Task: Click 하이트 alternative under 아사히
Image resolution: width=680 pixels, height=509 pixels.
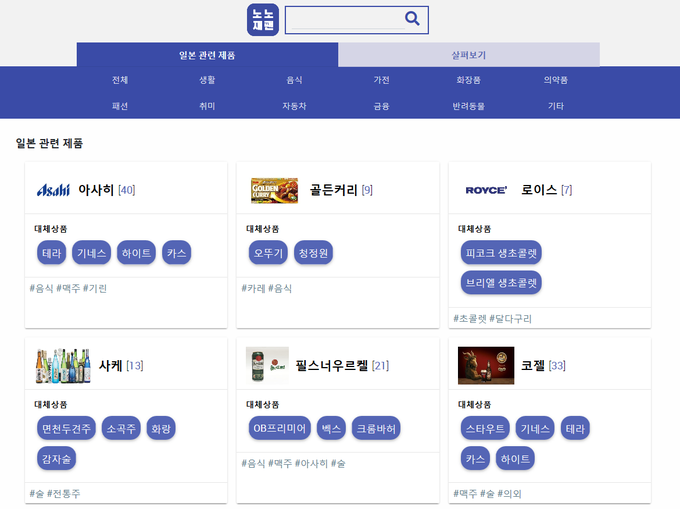Action: pos(136,253)
